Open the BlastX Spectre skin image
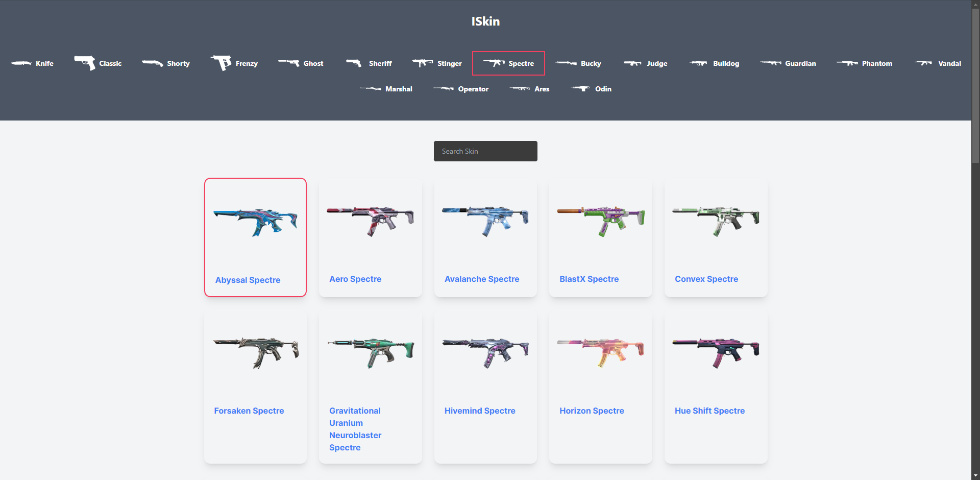980x480 pixels. click(x=601, y=221)
